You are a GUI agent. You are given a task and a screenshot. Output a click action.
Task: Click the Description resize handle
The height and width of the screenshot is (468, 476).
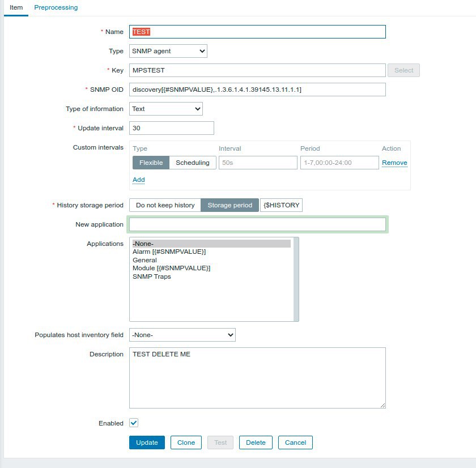(383, 406)
